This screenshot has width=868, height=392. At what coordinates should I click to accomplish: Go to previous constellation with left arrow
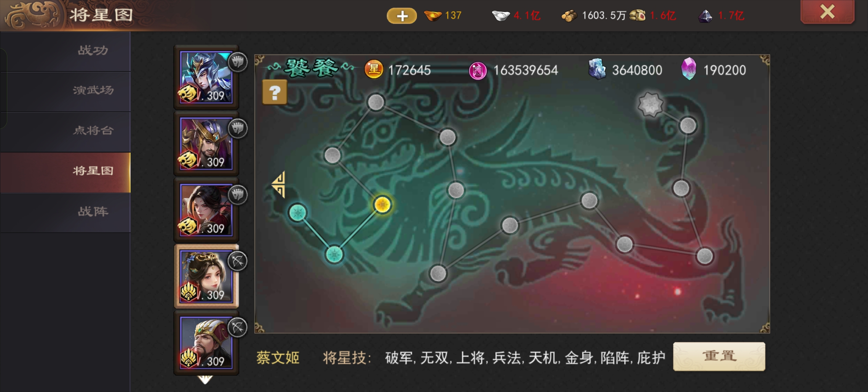[279, 184]
